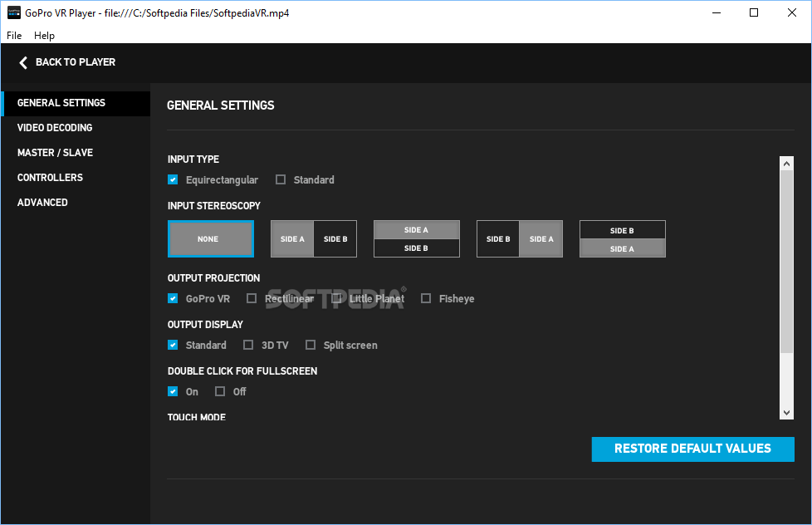The width and height of the screenshot is (812, 525).
Task: Choose Side A left, Side B right stereoscopy
Action: pos(314,239)
